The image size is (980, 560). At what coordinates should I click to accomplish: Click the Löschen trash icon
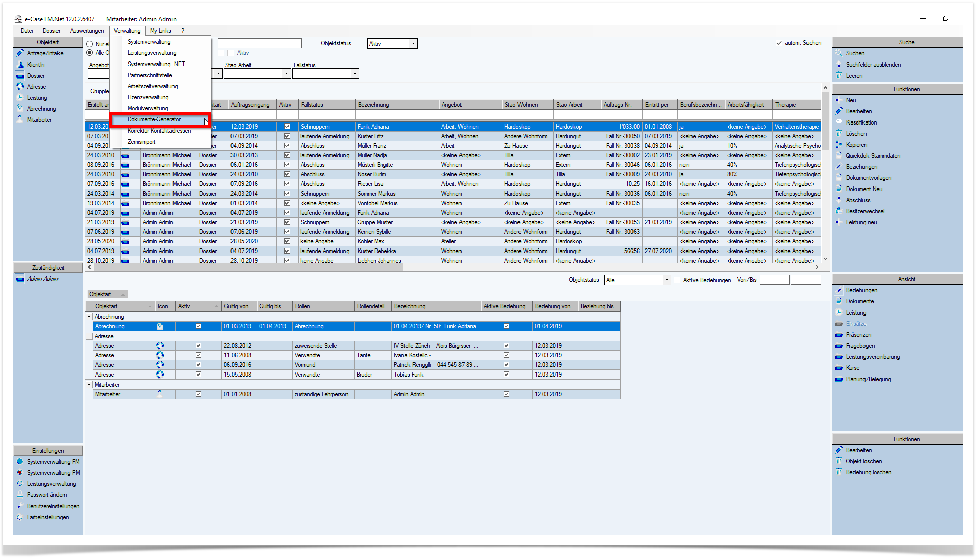[839, 134]
